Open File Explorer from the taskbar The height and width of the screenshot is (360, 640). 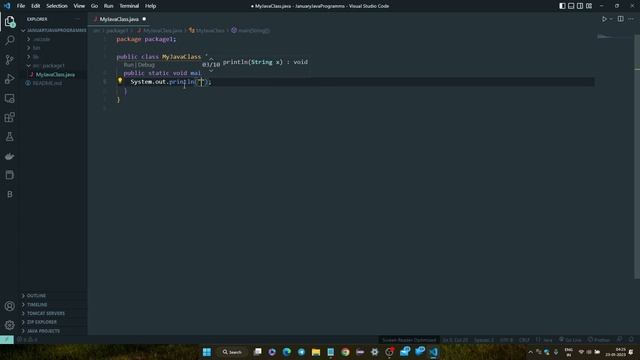(x=316, y=352)
